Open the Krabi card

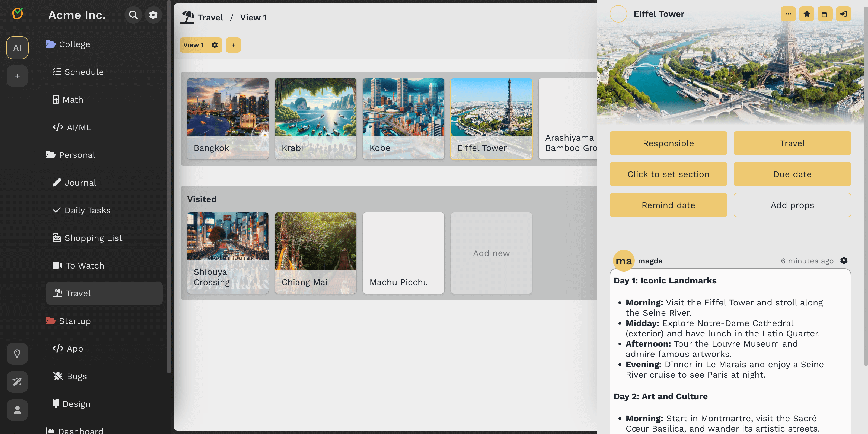click(316, 119)
